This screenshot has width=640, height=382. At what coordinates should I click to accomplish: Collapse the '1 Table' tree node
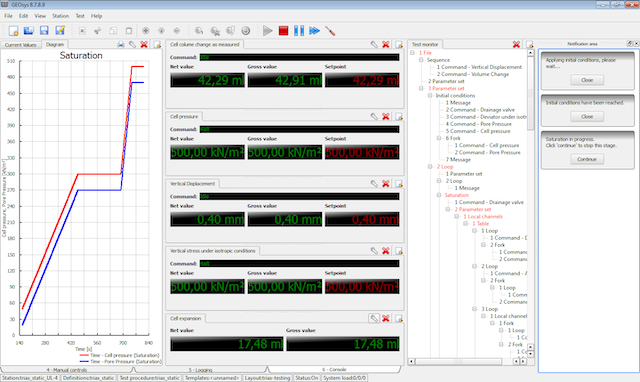tap(466, 224)
